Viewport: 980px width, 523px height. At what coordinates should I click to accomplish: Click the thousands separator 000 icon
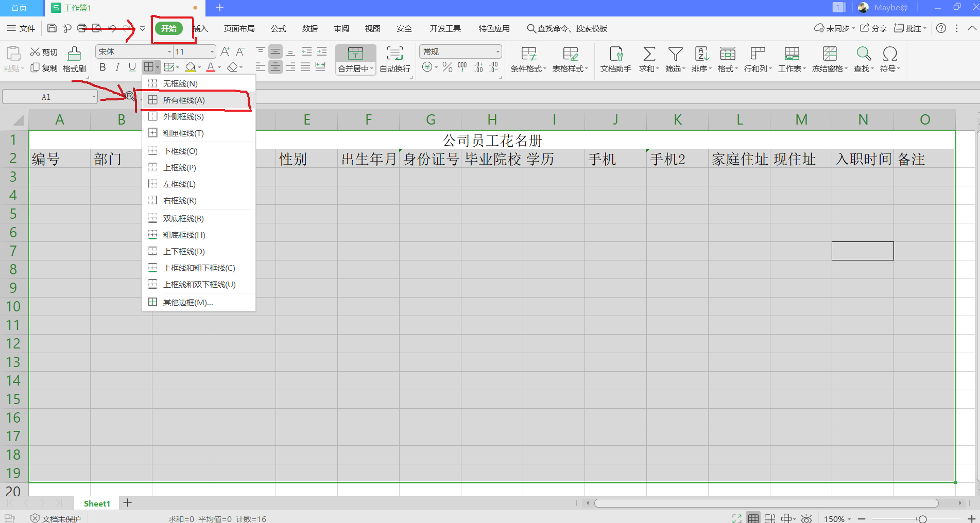(462, 67)
